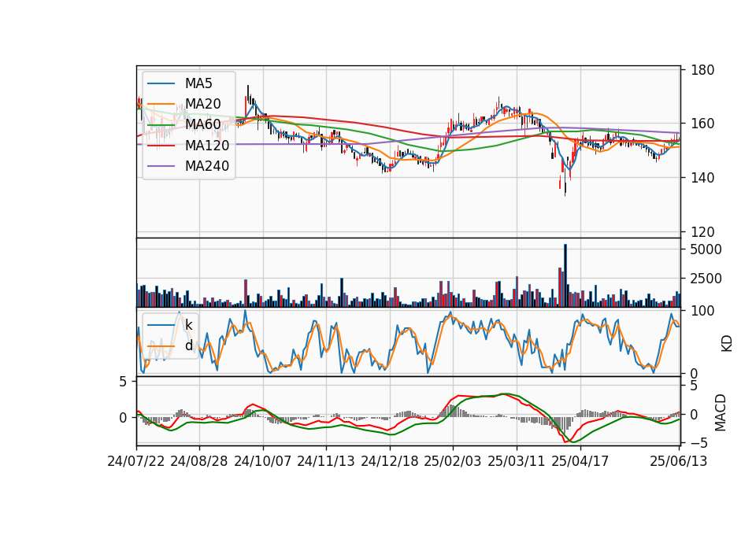This screenshot has width=756, height=543.
Task: Click the 180 price axis label
Action: [x=702, y=70]
